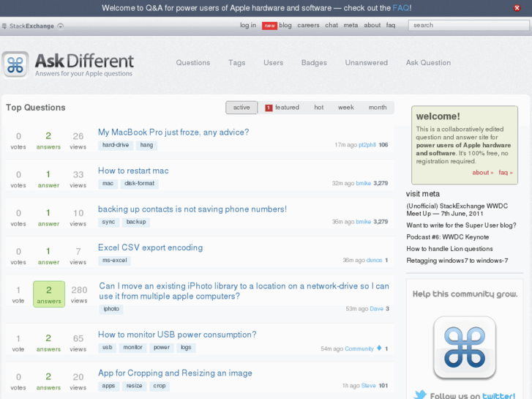Click the hang tag
Image resolution: width=532 pixels, height=399 pixels.
click(x=146, y=145)
